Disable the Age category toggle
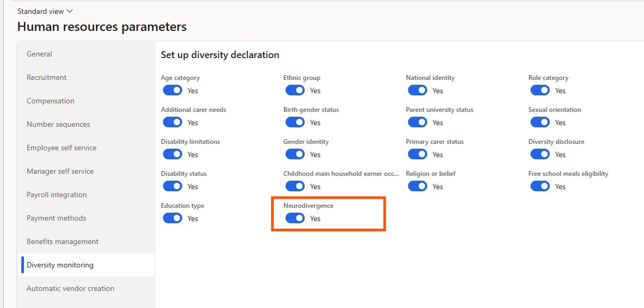The height and width of the screenshot is (308, 644). (173, 90)
